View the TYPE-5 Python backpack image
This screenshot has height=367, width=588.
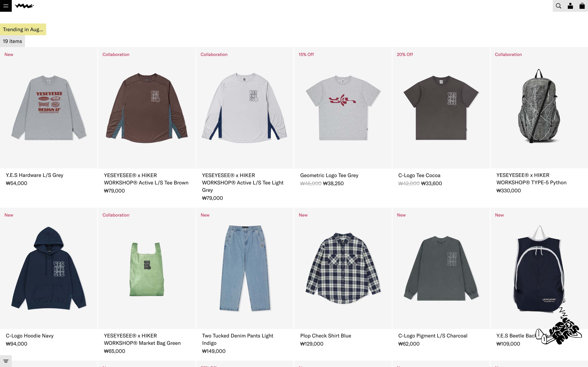(539, 108)
